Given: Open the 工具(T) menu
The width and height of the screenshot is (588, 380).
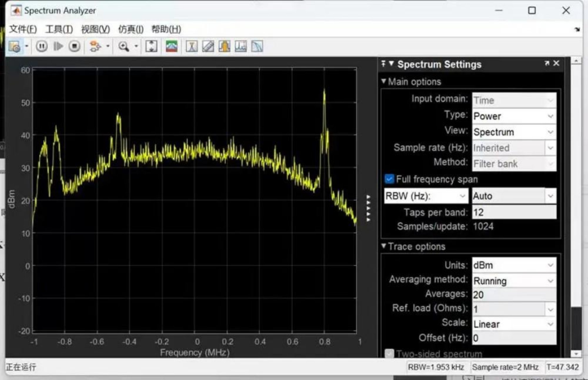Looking at the screenshot, I should tap(59, 29).
